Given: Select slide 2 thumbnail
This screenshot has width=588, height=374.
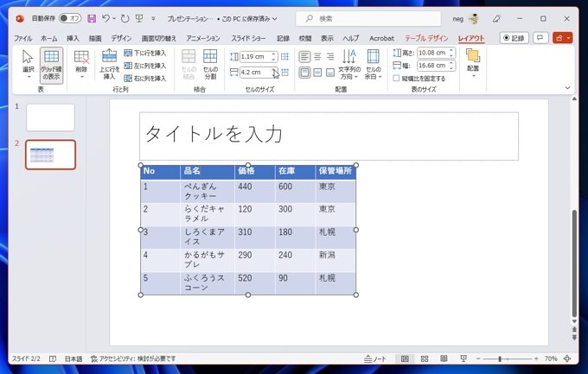Looking at the screenshot, I should click(x=50, y=155).
